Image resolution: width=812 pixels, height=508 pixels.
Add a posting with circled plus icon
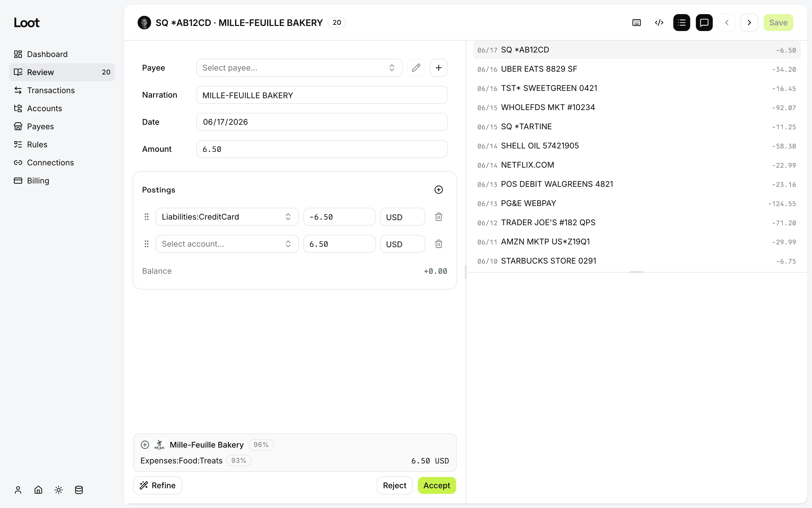point(438,190)
